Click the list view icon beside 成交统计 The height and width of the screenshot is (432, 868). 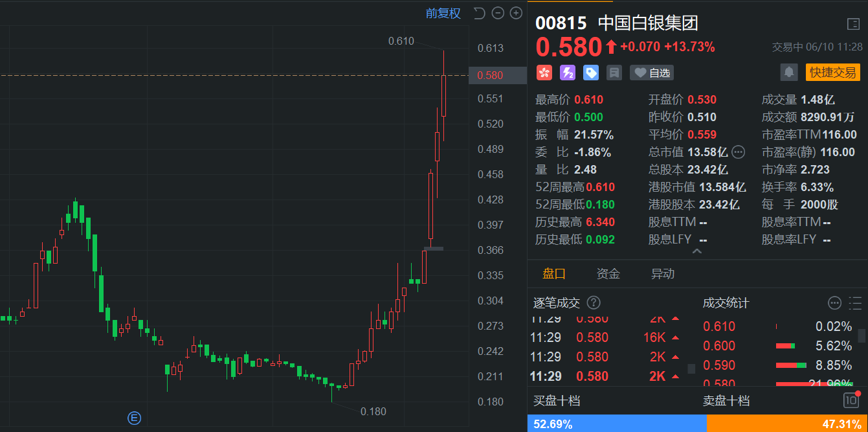[x=854, y=302]
